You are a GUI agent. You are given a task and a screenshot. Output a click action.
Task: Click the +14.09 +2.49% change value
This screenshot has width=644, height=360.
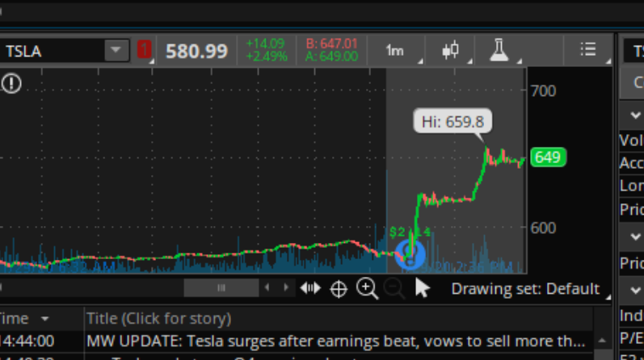pos(266,50)
